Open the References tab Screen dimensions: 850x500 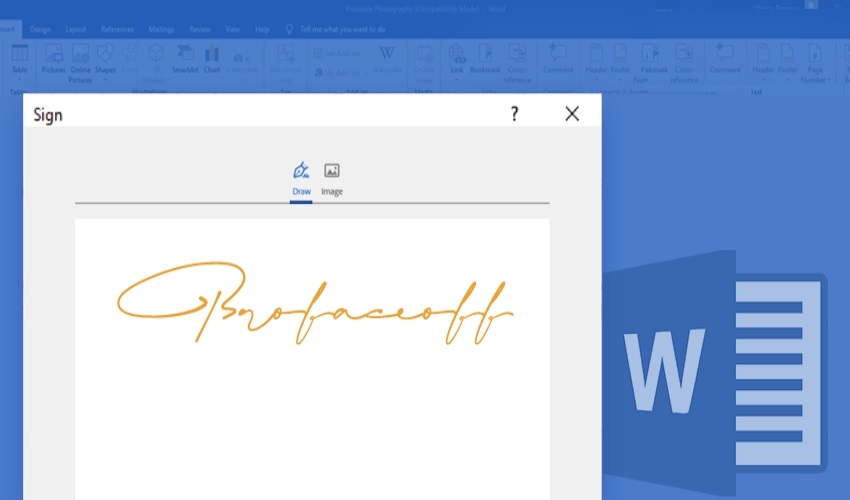[x=117, y=30]
